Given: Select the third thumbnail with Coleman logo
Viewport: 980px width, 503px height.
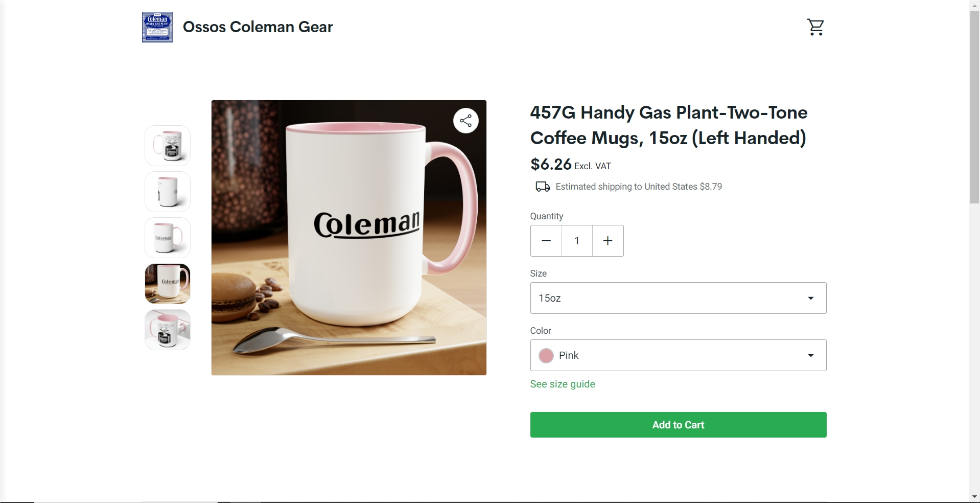Looking at the screenshot, I should (x=168, y=238).
